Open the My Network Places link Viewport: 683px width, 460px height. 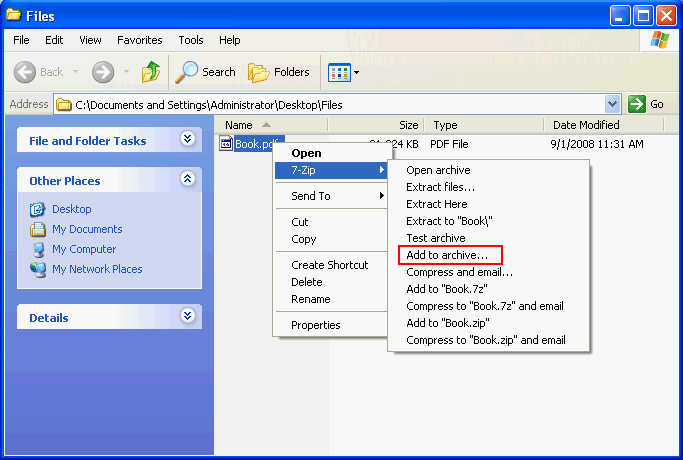pyautogui.click(x=97, y=269)
